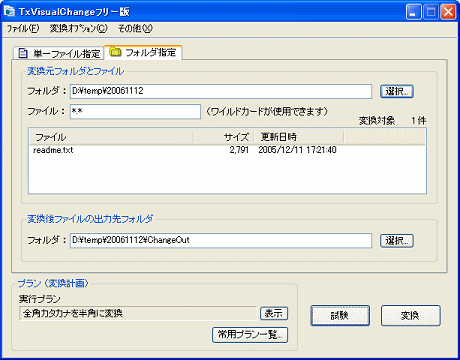460x360 pixels.
Task: Click the output folder path field
Action: tap(221, 240)
